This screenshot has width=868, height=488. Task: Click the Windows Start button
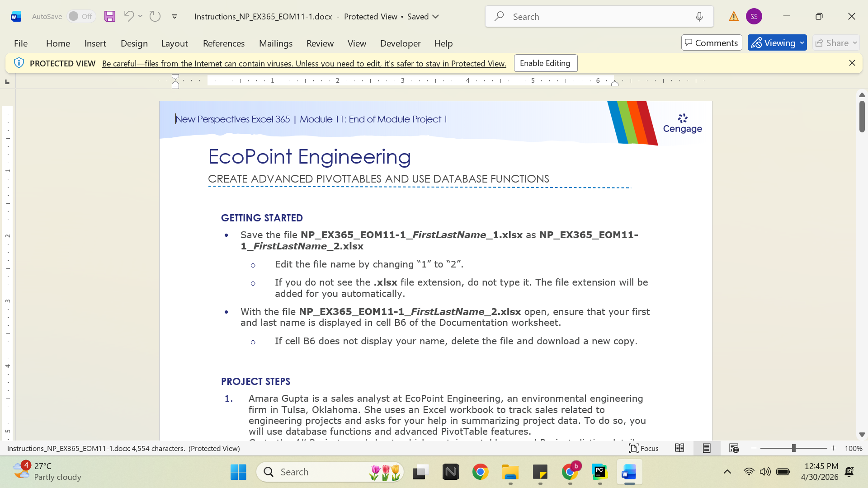[x=238, y=472]
